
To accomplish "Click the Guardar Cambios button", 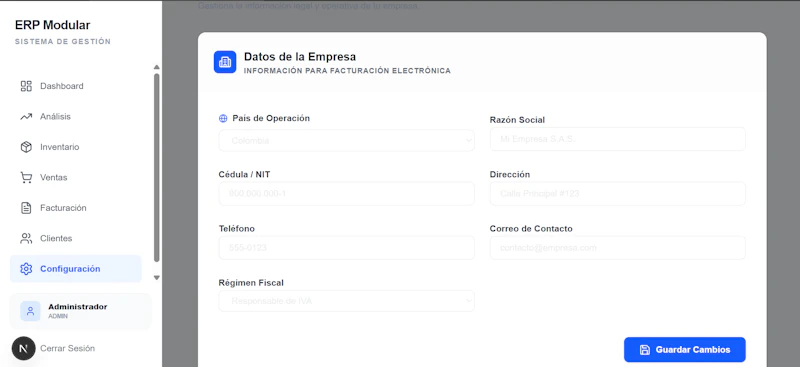I will pos(685,350).
